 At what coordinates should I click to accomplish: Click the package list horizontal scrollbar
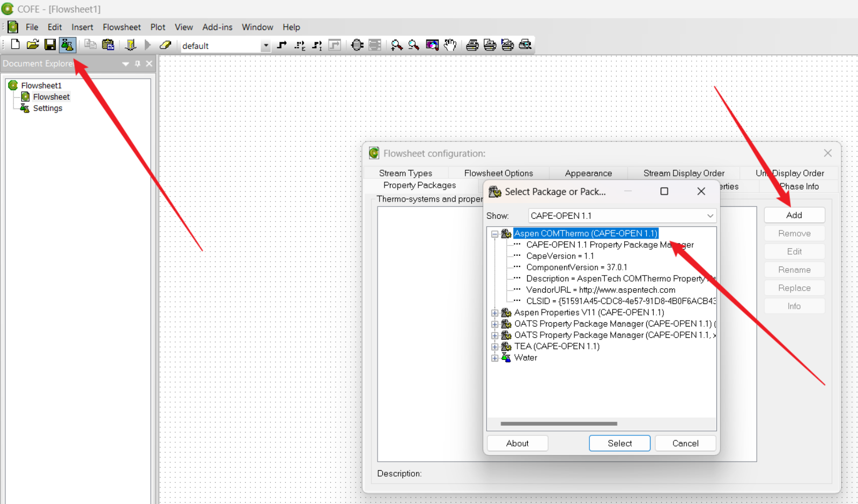[559, 424]
